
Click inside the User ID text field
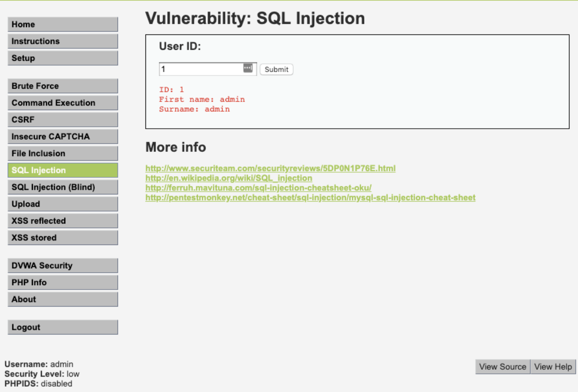point(201,69)
